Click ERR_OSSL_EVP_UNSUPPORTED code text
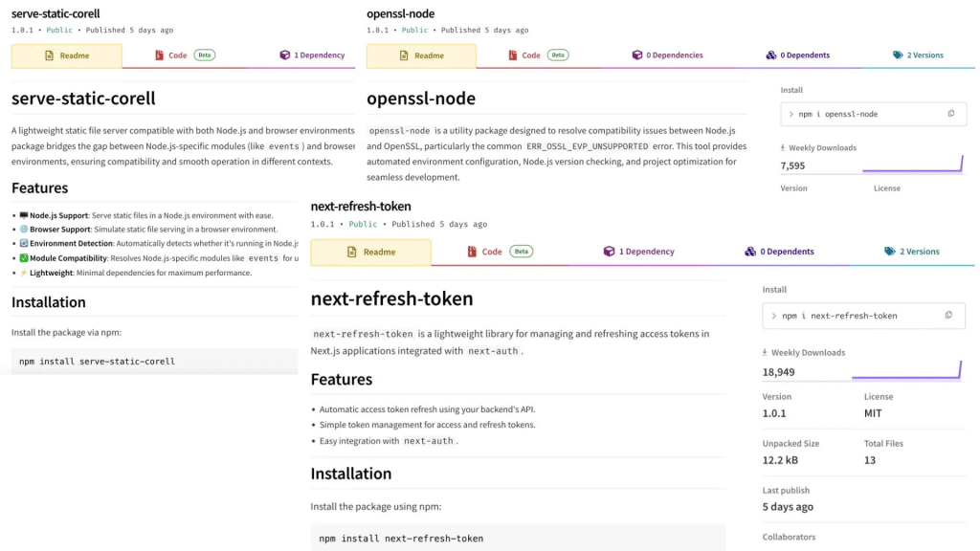The width and height of the screenshot is (980, 551). (587, 146)
